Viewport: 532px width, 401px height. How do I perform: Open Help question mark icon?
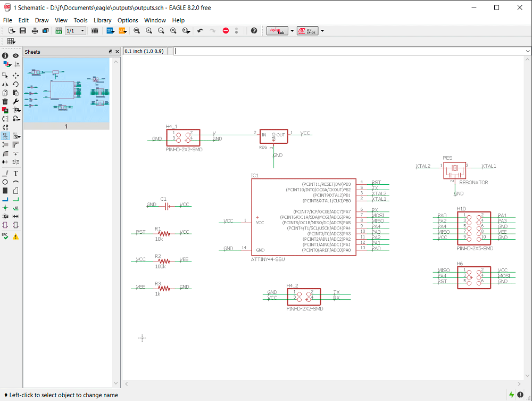pos(254,30)
